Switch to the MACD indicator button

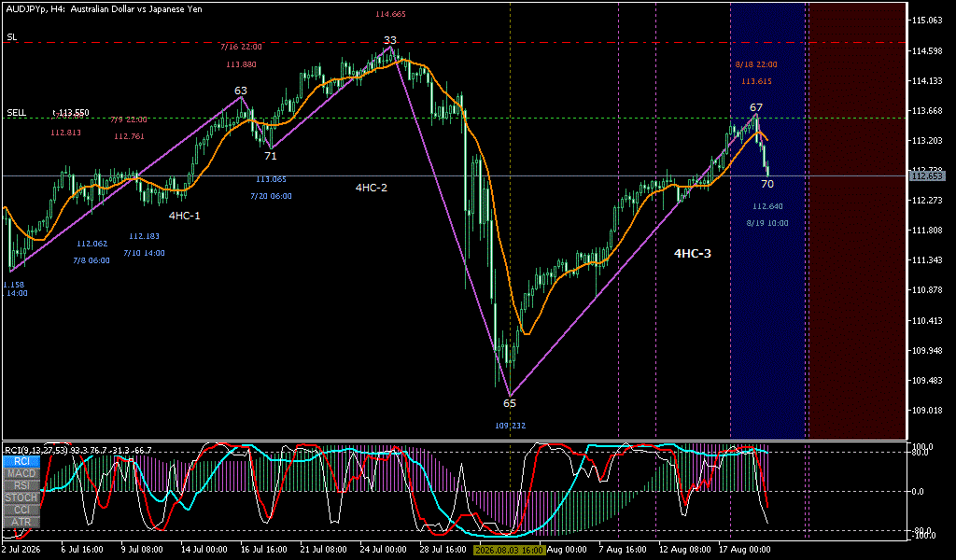[x=22, y=473]
